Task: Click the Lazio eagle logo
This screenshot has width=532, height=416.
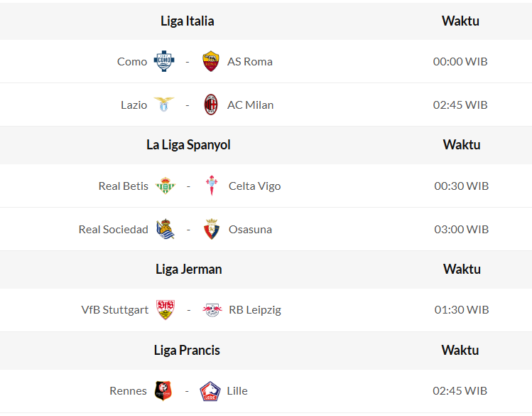Action: (165, 105)
